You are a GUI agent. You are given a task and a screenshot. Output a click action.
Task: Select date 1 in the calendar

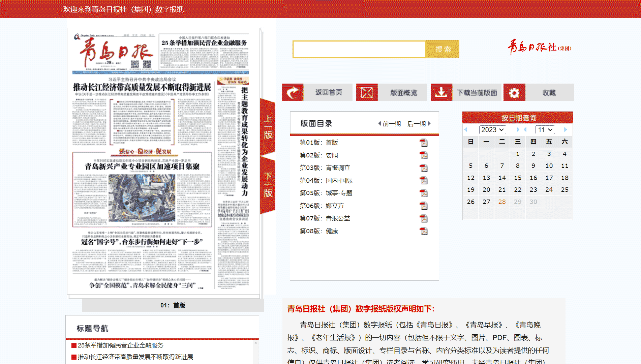coord(518,154)
